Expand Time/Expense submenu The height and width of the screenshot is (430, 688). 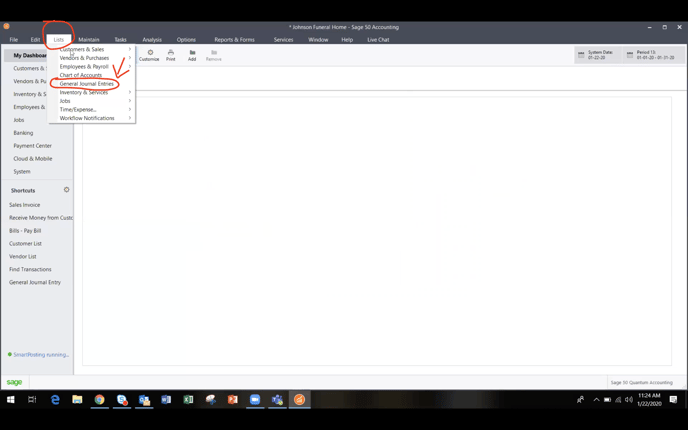coord(92,109)
